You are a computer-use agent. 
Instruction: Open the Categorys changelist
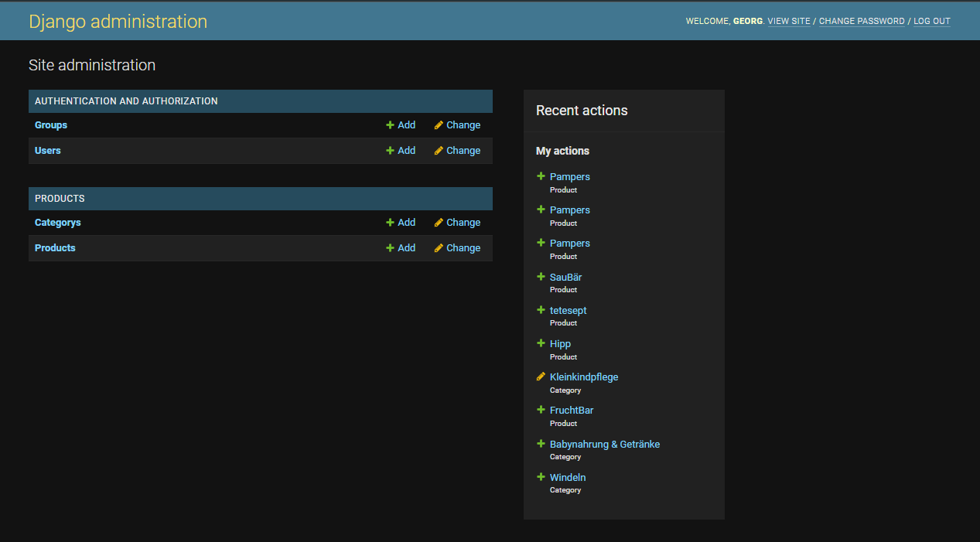point(57,222)
